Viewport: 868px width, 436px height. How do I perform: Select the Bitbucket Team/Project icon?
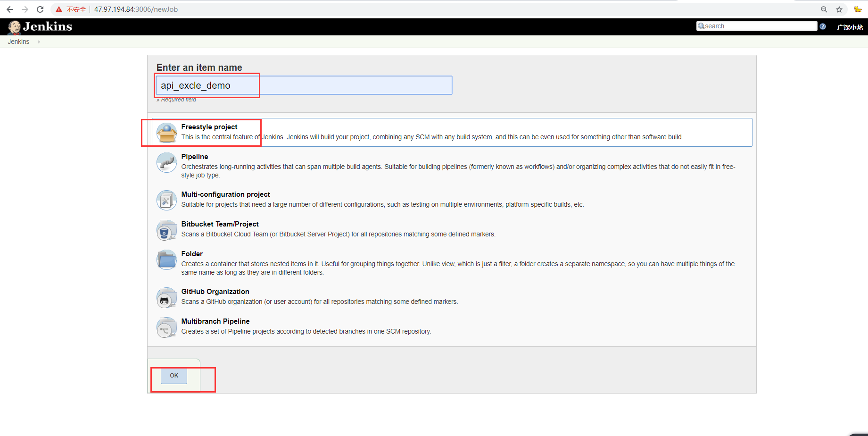[166, 230]
